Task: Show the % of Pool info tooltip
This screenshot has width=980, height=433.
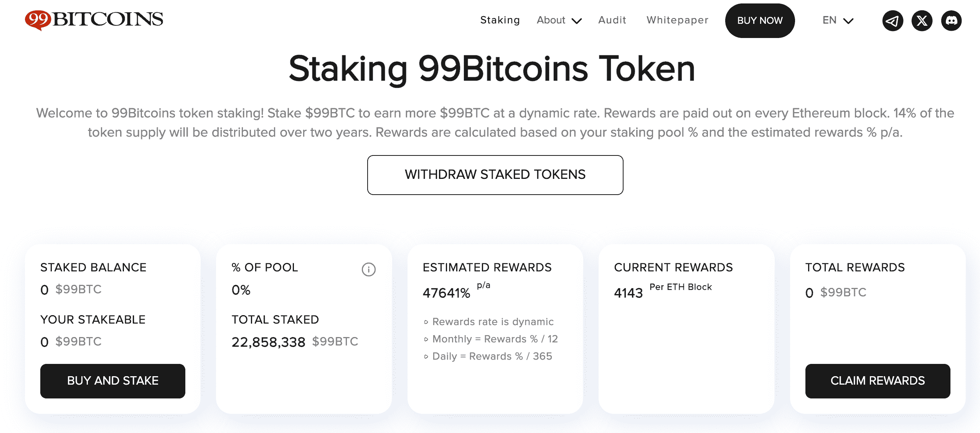Action: pyautogui.click(x=368, y=269)
